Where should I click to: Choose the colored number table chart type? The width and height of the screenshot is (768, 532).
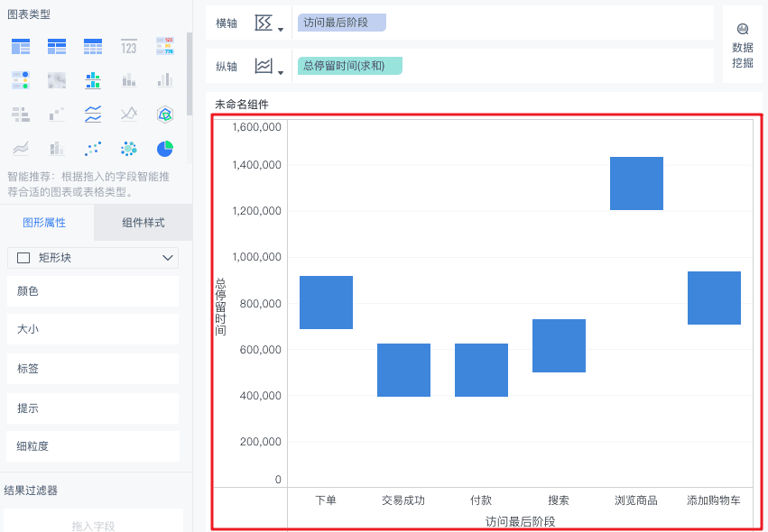click(x=165, y=46)
